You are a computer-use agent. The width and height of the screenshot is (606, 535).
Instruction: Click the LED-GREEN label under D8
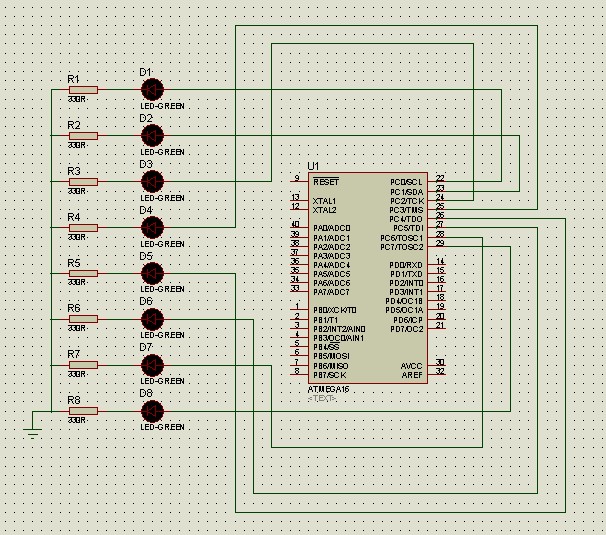point(162,427)
